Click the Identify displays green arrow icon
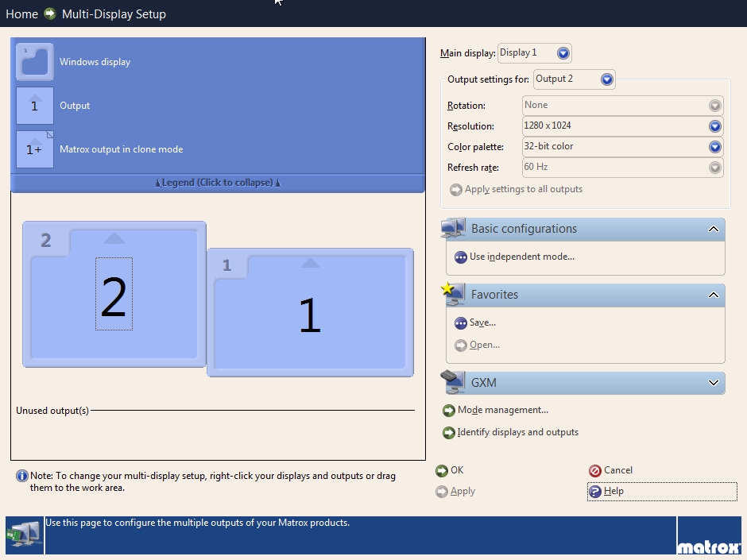 [x=449, y=432]
